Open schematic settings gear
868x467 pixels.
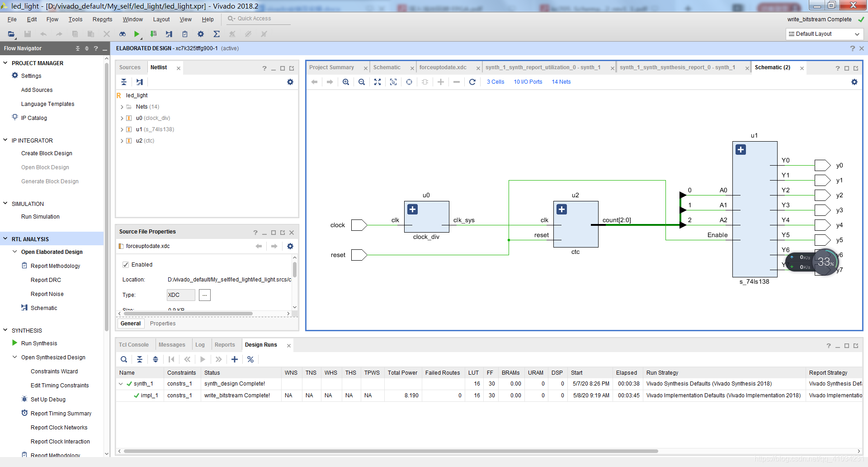pos(854,82)
